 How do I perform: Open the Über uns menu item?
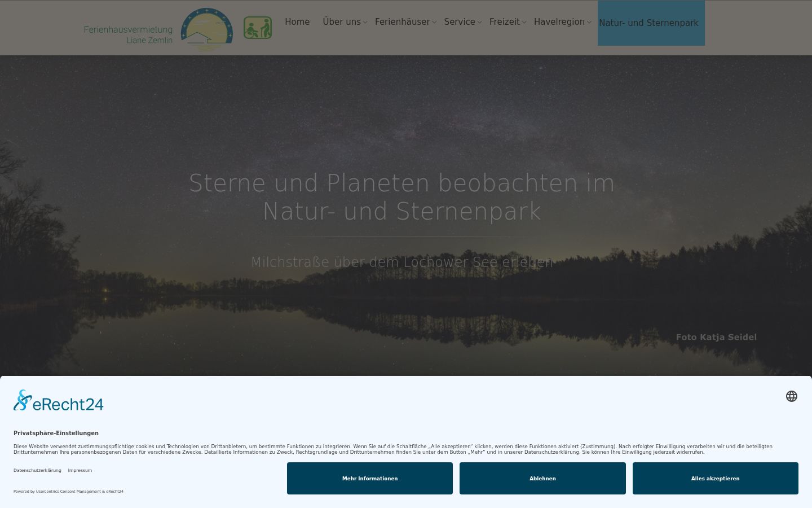tap(342, 22)
